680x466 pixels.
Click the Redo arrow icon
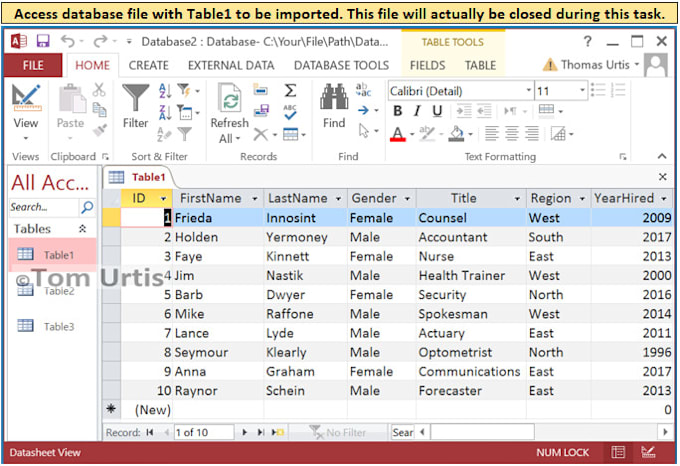click(x=100, y=41)
